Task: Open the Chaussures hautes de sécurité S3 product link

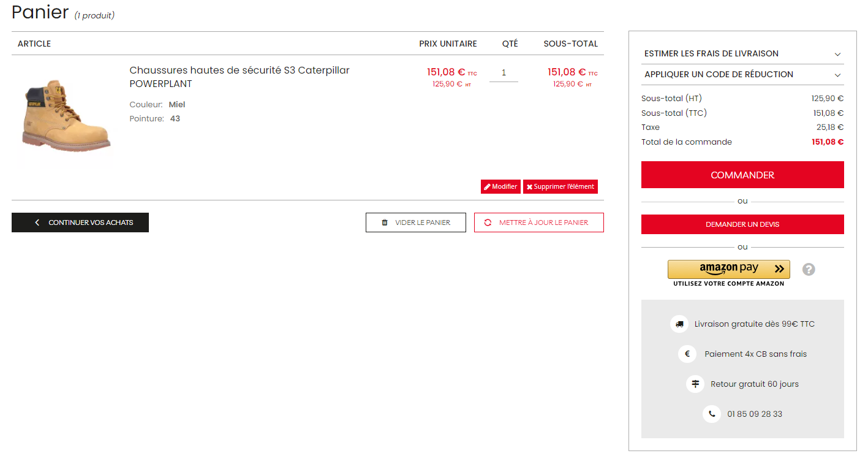Action: [240, 77]
